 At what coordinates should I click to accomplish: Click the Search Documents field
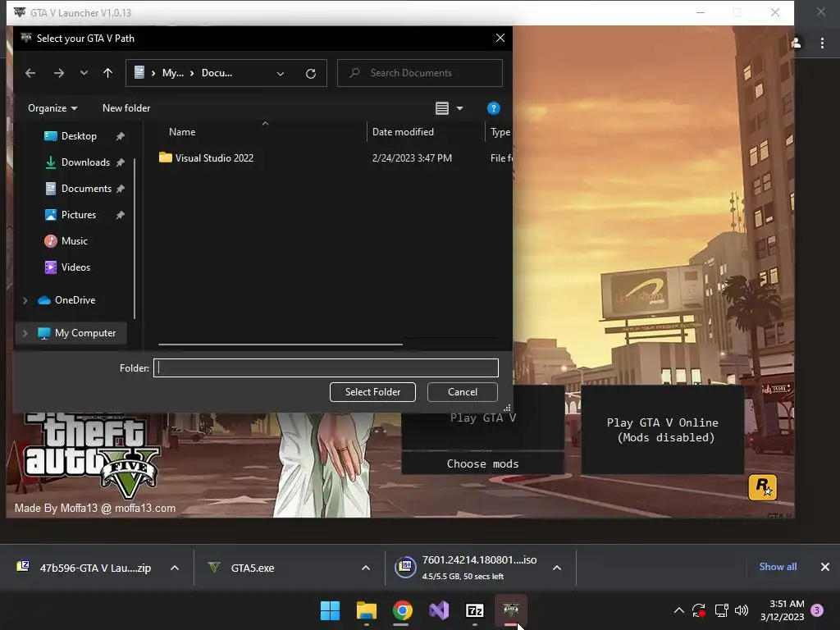[420, 73]
